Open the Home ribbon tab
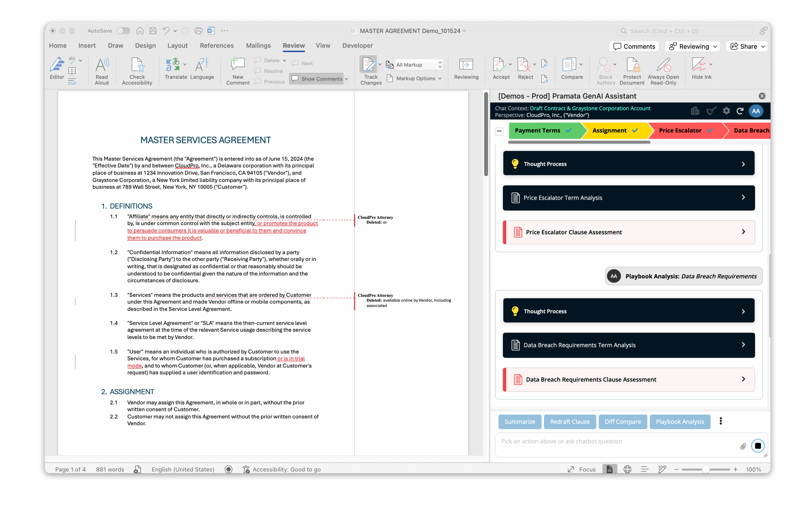The height and width of the screenshot is (511, 812). (x=58, y=46)
